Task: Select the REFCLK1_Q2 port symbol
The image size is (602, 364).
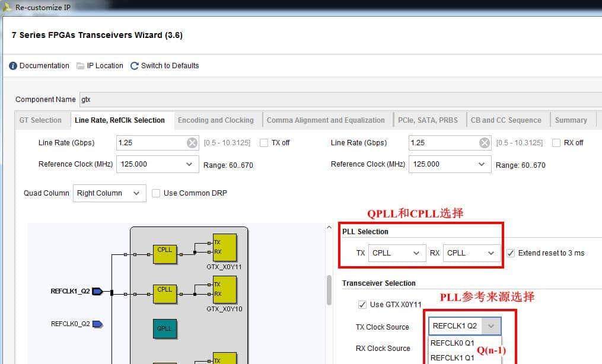Action: click(98, 291)
